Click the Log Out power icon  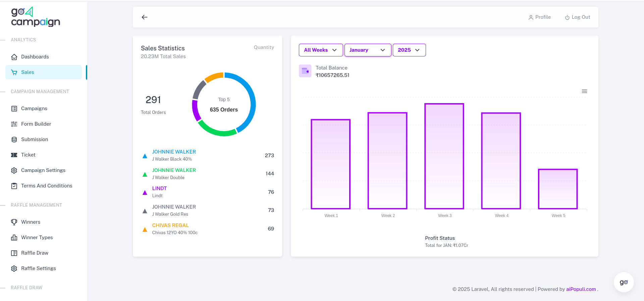coord(567,17)
